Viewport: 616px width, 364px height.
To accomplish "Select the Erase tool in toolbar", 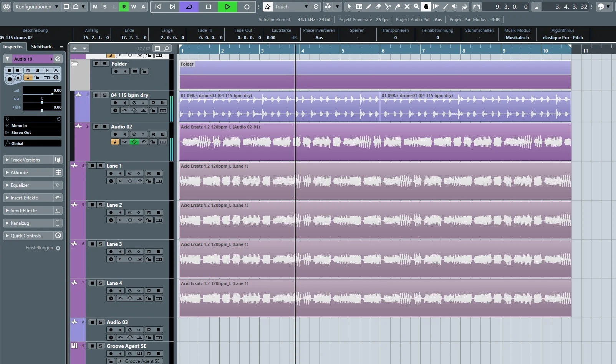I will point(378,7).
